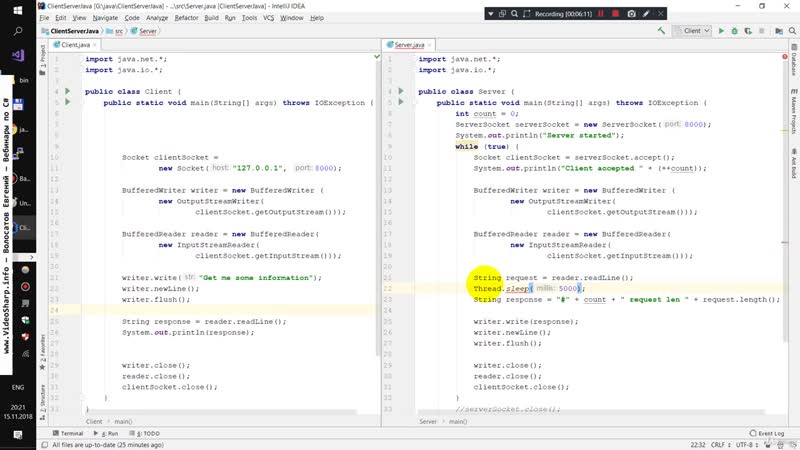The image size is (800, 450).
Task: Open the Database tool window stripe
Action: [x=794, y=60]
